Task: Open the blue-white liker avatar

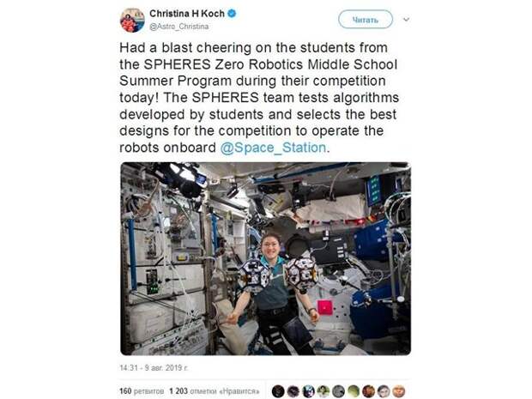Action: point(308,391)
